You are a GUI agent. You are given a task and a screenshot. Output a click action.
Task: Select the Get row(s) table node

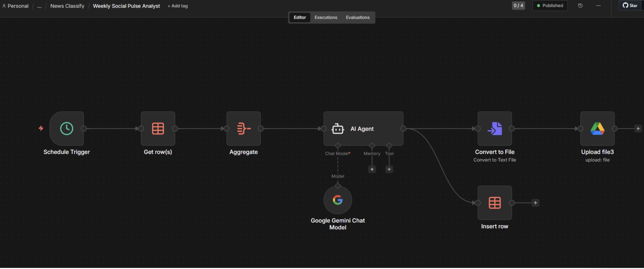tap(158, 128)
